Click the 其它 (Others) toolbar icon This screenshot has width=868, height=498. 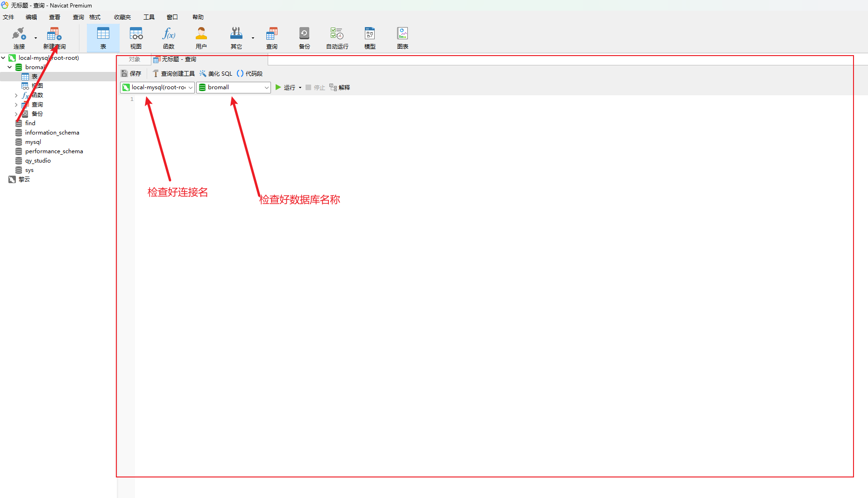click(236, 38)
